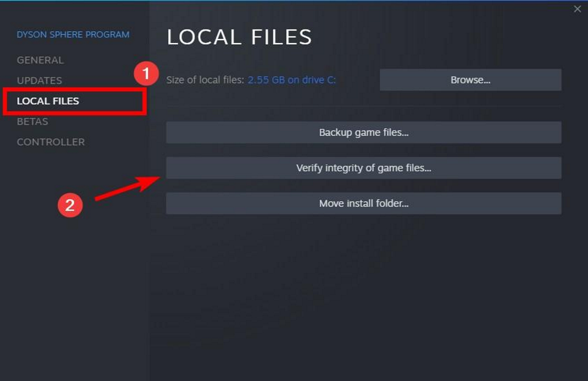Click the 2.55 GB on drive C: text

pyautogui.click(x=292, y=80)
